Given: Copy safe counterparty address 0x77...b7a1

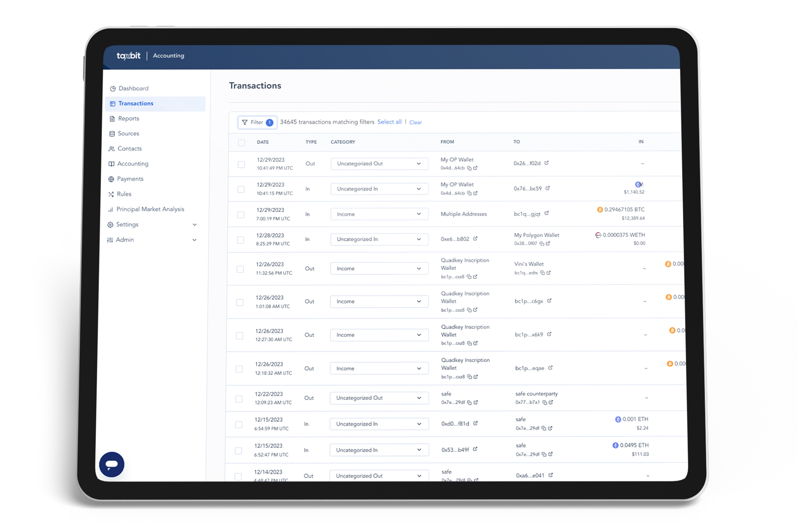Looking at the screenshot, I should tap(545, 402).
